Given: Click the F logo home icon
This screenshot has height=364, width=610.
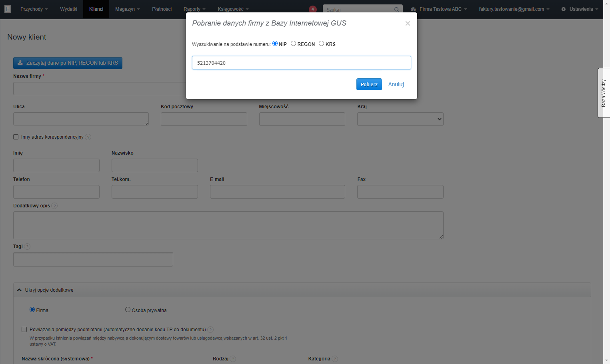Looking at the screenshot, I should point(7,9).
